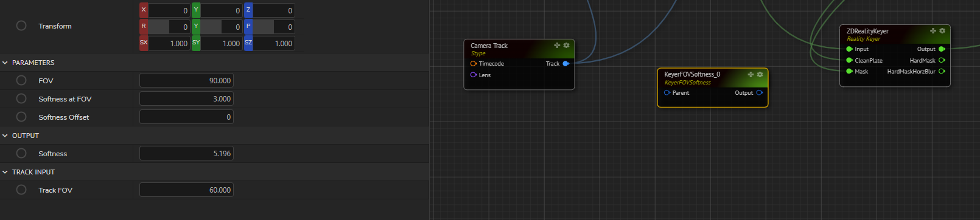Click the Reality Keyer subtitle text
This screenshot has width=980, height=220.
click(863, 39)
